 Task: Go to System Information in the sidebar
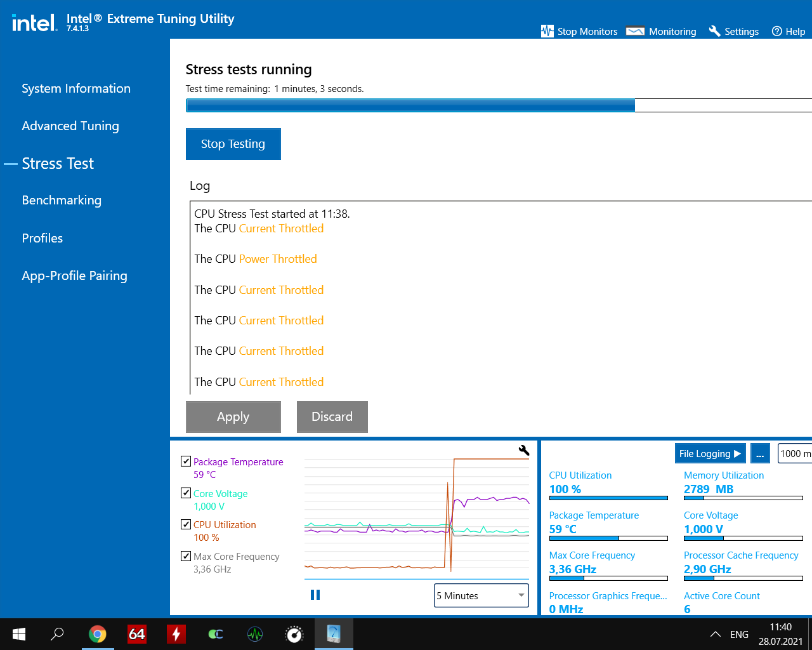click(x=76, y=88)
